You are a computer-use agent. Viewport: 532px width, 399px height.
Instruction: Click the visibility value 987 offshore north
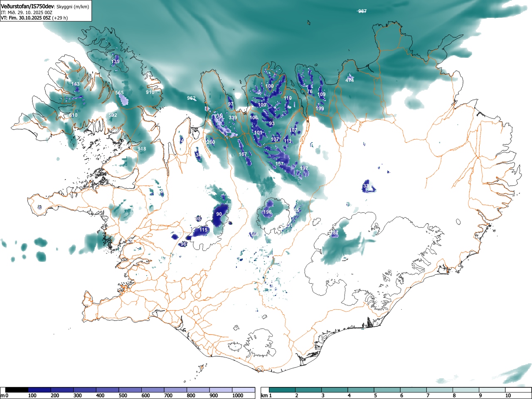(362, 11)
